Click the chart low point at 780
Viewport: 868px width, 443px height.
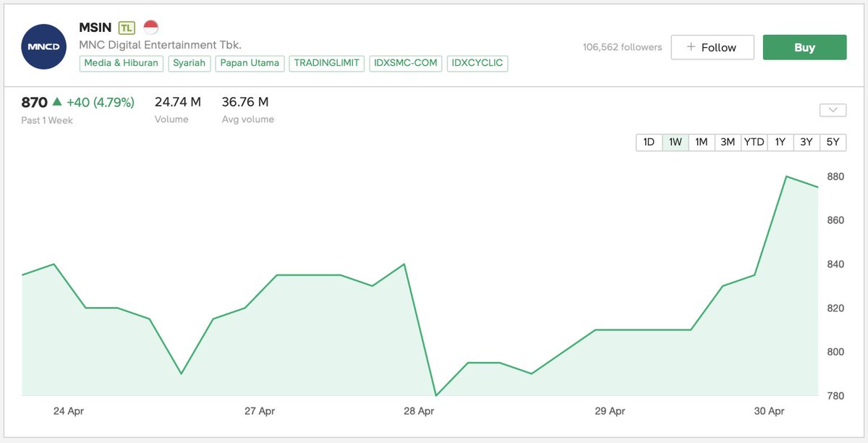point(435,395)
